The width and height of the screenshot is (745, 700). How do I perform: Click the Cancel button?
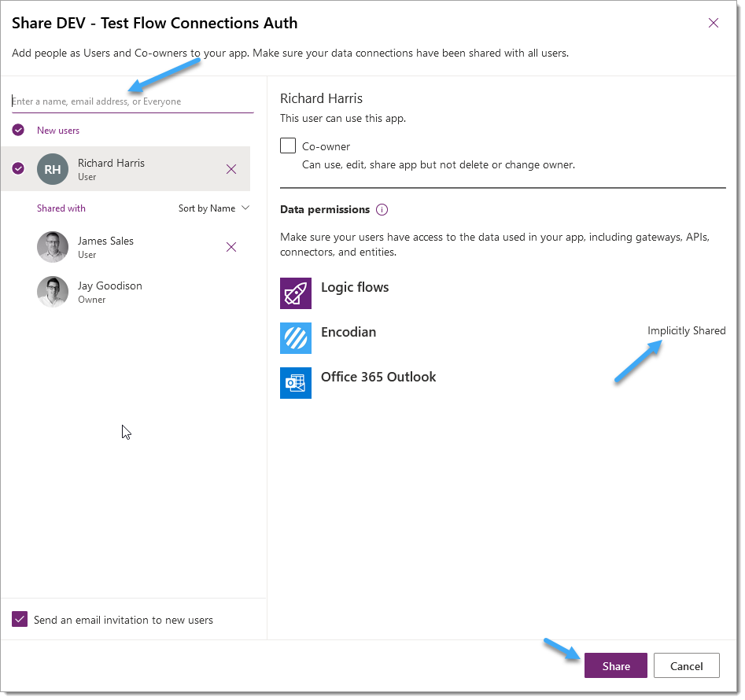click(x=686, y=665)
